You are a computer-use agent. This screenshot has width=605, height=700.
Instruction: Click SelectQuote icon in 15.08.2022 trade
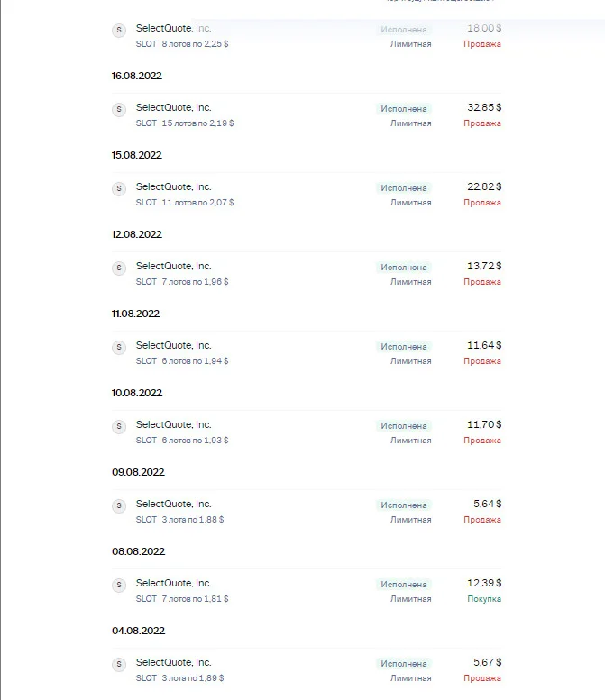coord(119,188)
